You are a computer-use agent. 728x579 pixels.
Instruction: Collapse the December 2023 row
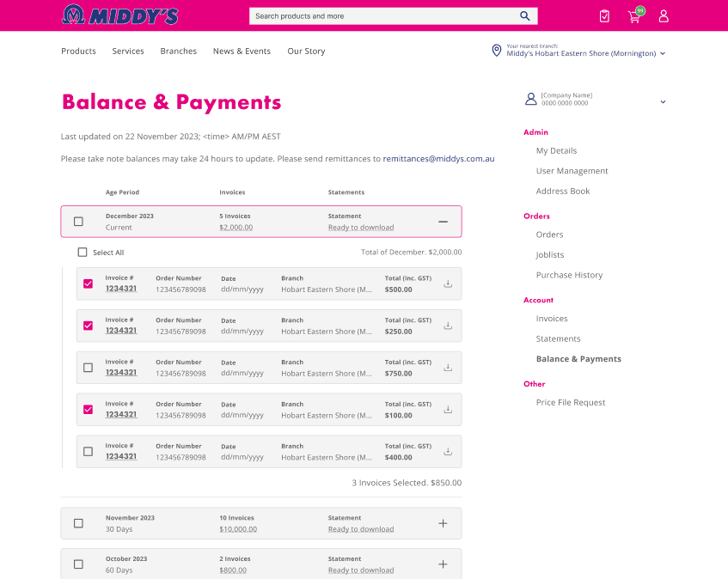pyautogui.click(x=443, y=222)
